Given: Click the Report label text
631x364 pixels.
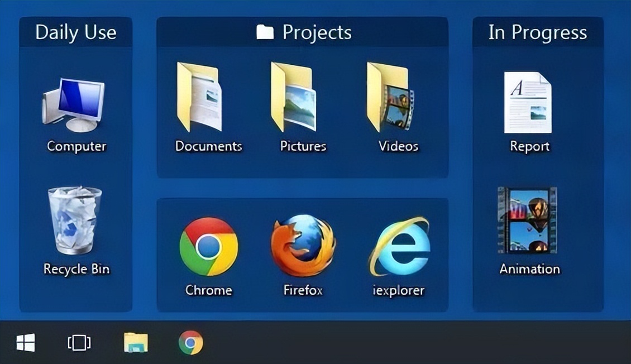Looking at the screenshot, I should (x=529, y=146).
